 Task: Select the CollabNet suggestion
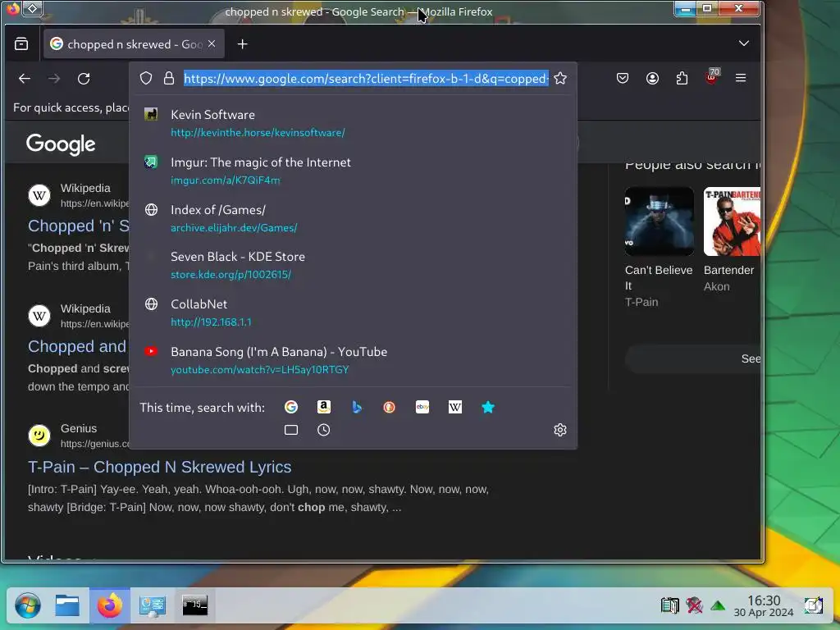pyautogui.click(x=353, y=313)
